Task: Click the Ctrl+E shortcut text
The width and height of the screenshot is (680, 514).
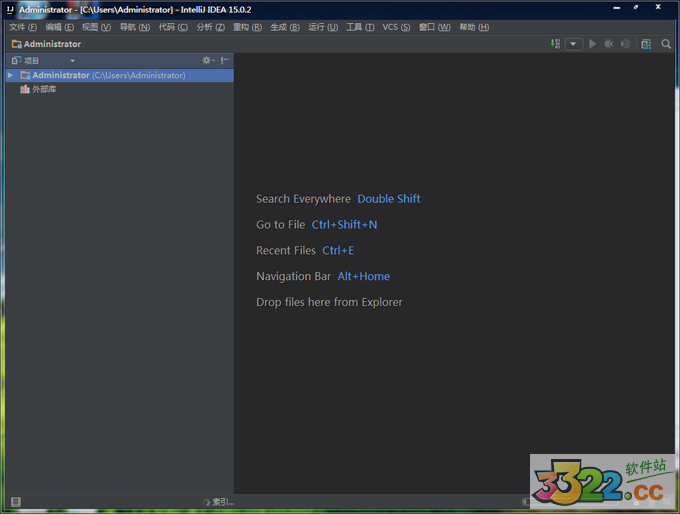Action: [x=338, y=250]
